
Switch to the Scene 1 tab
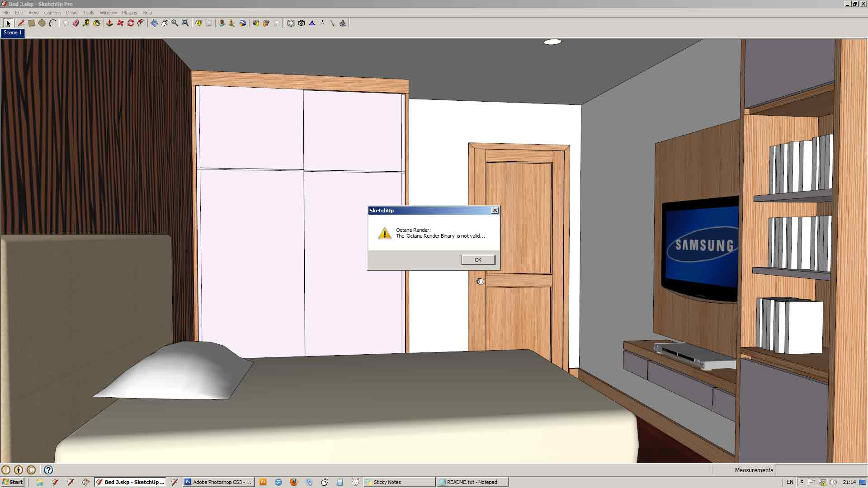[x=12, y=33]
